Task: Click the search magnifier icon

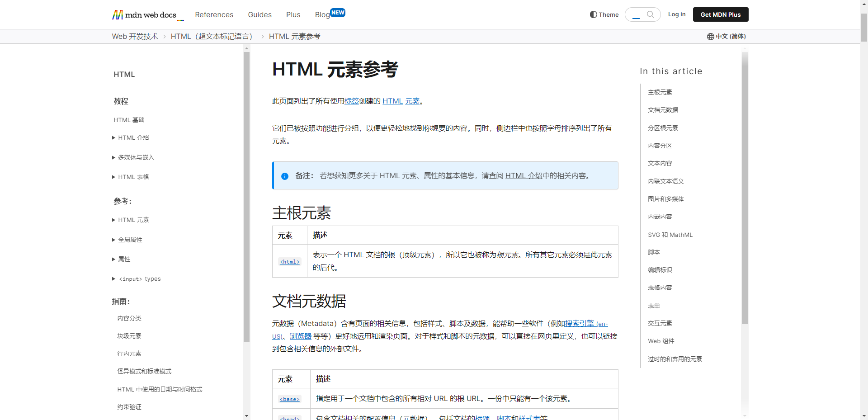Action: pyautogui.click(x=650, y=14)
